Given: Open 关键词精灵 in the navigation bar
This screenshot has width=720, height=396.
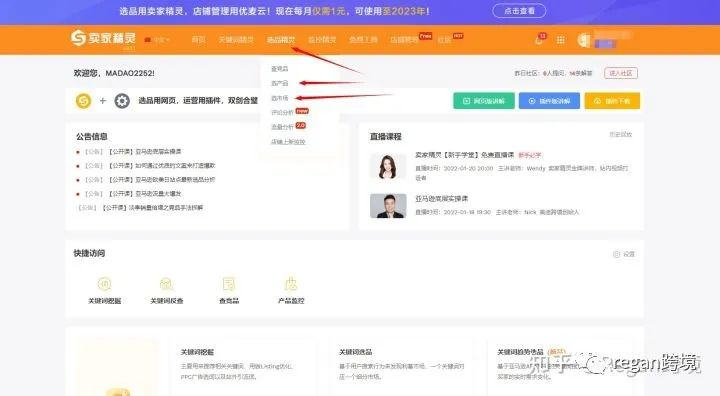Looking at the screenshot, I should coord(236,40).
